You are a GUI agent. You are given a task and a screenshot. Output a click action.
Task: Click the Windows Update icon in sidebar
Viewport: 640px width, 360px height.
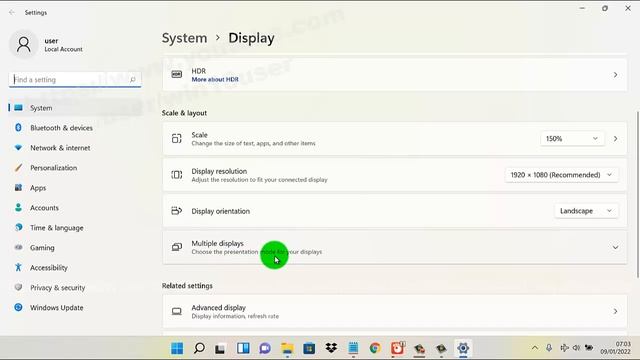point(18,307)
